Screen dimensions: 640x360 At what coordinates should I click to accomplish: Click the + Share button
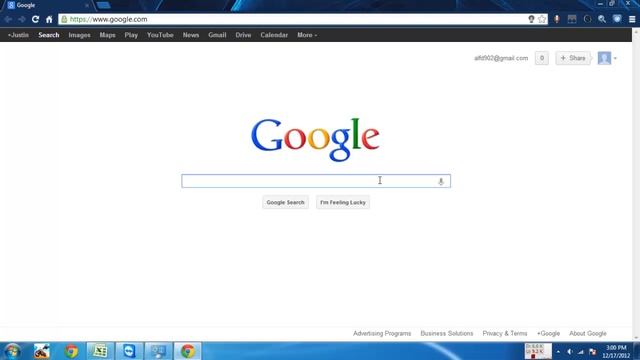573,58
